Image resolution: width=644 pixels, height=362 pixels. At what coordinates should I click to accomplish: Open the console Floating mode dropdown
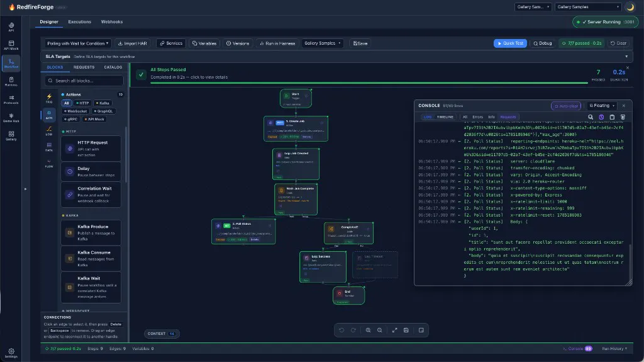[x=602, y=106]
